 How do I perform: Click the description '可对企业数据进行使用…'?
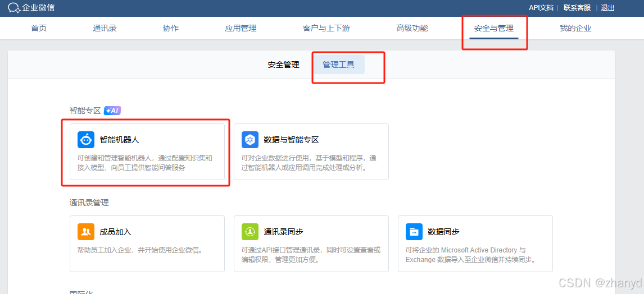tap(309, 163)
